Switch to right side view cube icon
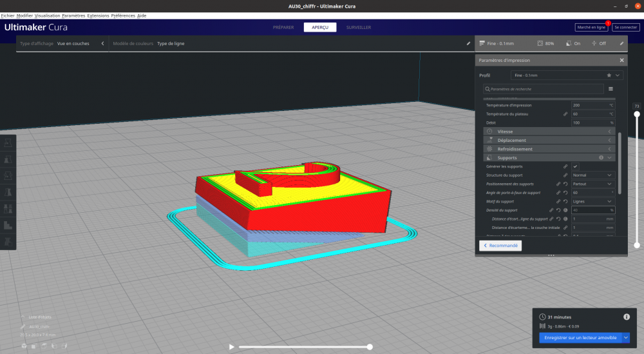This screenshot has width=644, height=354. click(x=64, y=346)
